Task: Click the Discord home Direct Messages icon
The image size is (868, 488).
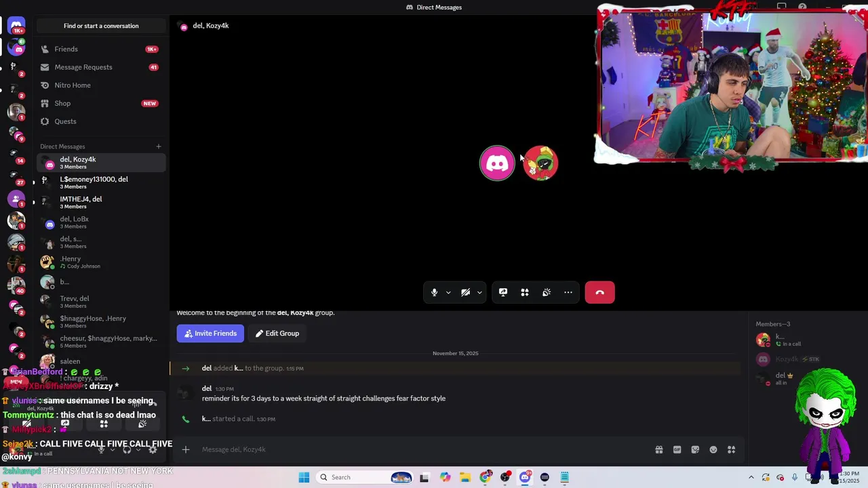Action: pyautogui.click(x=16, y=26)
